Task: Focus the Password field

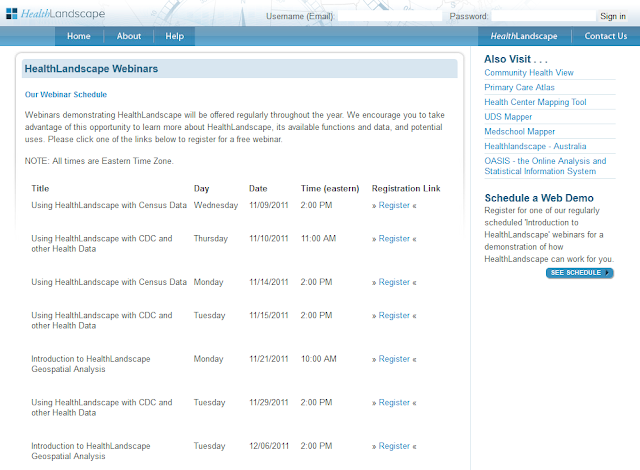Action: point(543,16)
